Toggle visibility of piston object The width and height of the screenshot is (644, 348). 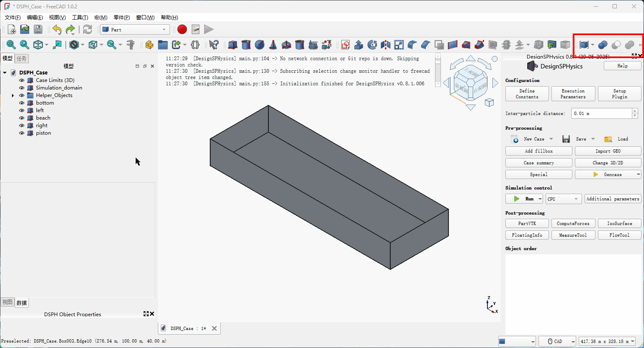pos(22,133)
